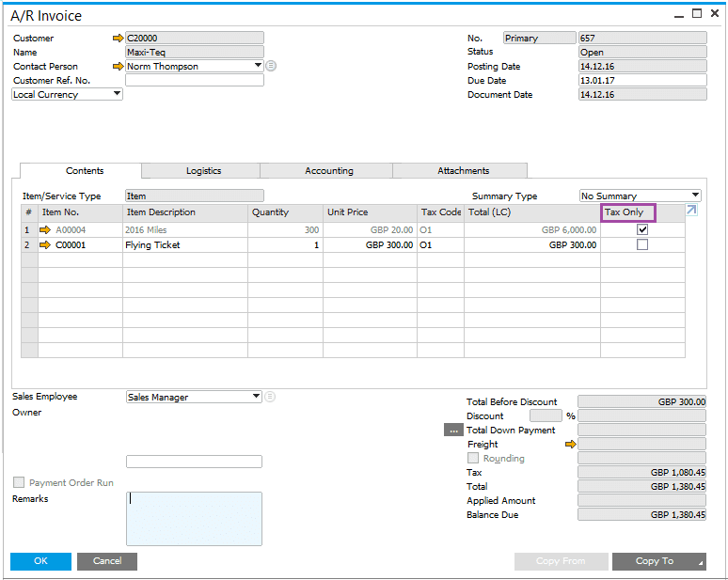Open the Accounting tab
The width and height of the screenshot is (728, 580).
tap(329, 171)
